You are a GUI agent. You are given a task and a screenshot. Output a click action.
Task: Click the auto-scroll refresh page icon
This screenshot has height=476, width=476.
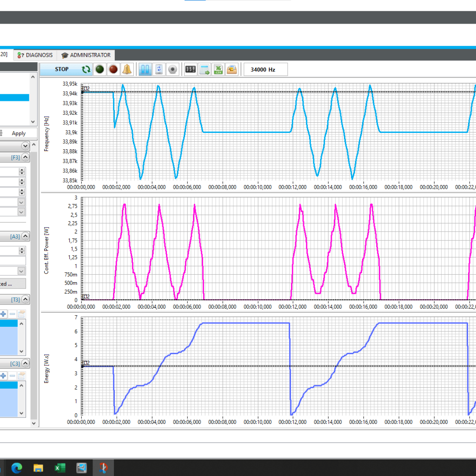[159, 69]
